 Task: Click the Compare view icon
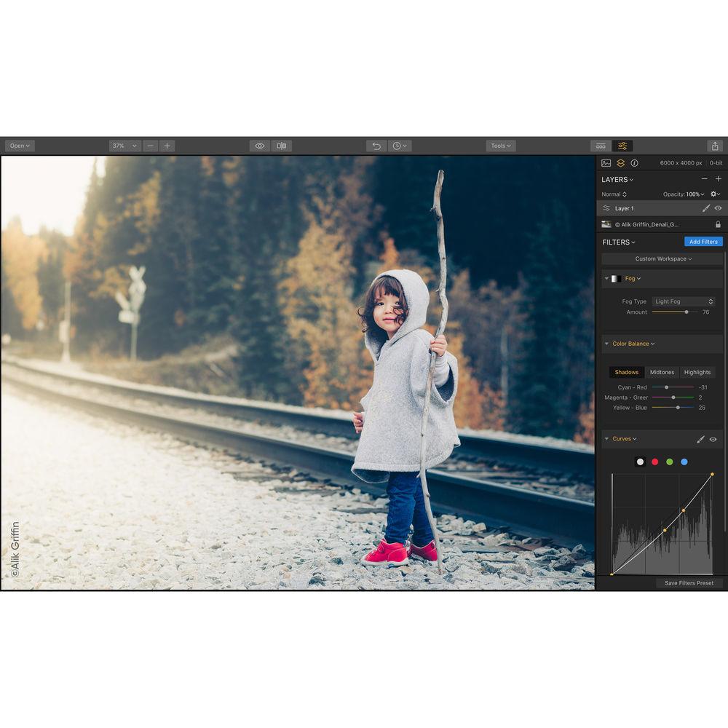click(x=283, y=146)
